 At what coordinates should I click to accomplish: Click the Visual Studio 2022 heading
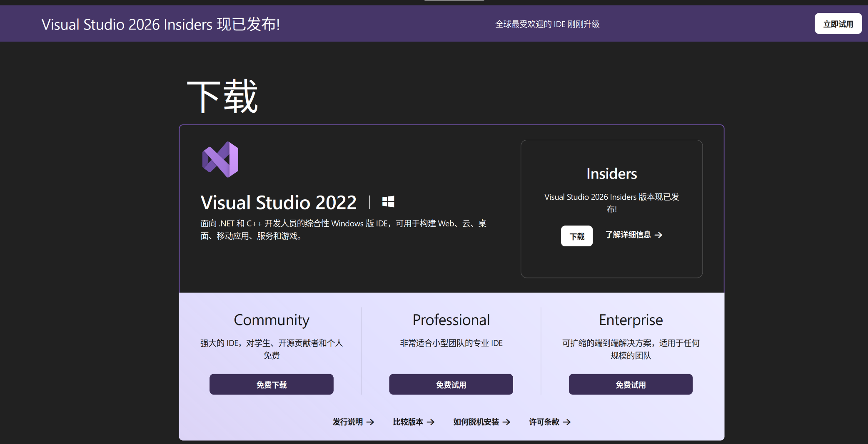279,203
